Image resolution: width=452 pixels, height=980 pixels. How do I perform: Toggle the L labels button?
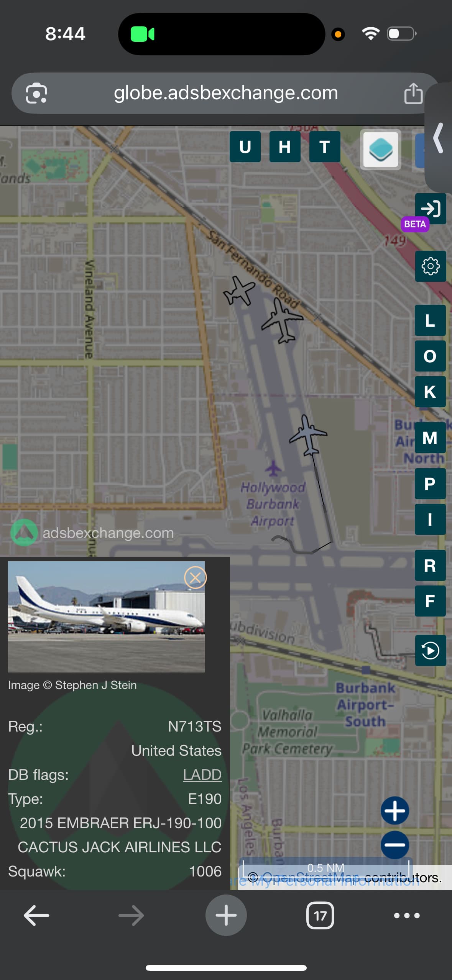[x=430, y=320]
